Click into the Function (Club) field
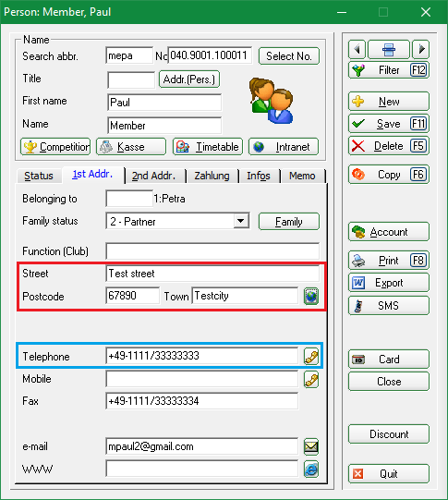Image resolution: width=448 pixels, height=500 pixels. pyautogui.click(x=212, y=251)
